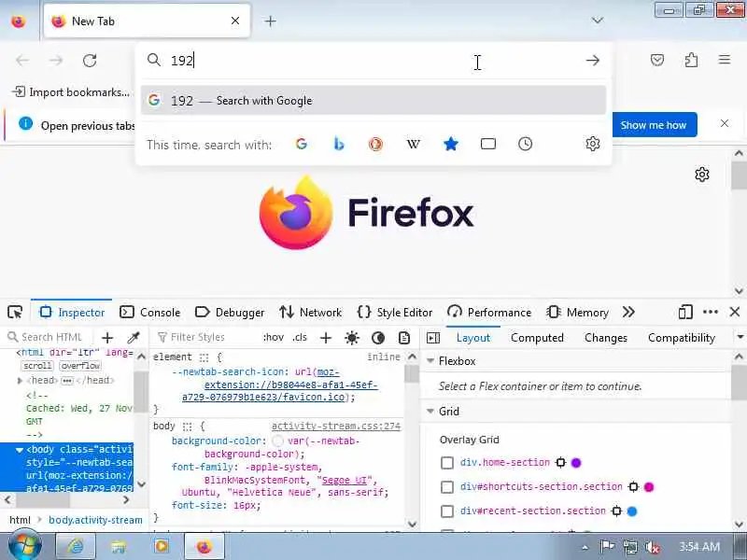Search in History clock icon
This screenshot has height=560, width=747.
[x=525, y=144]
